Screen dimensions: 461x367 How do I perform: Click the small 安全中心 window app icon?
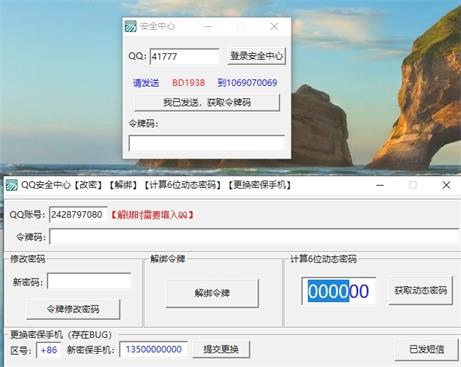coord(131,26)
